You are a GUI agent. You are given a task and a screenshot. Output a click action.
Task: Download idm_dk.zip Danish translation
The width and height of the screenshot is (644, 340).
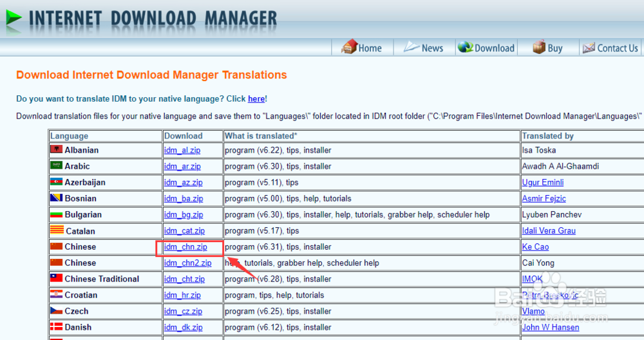click(x=183, y=327)
